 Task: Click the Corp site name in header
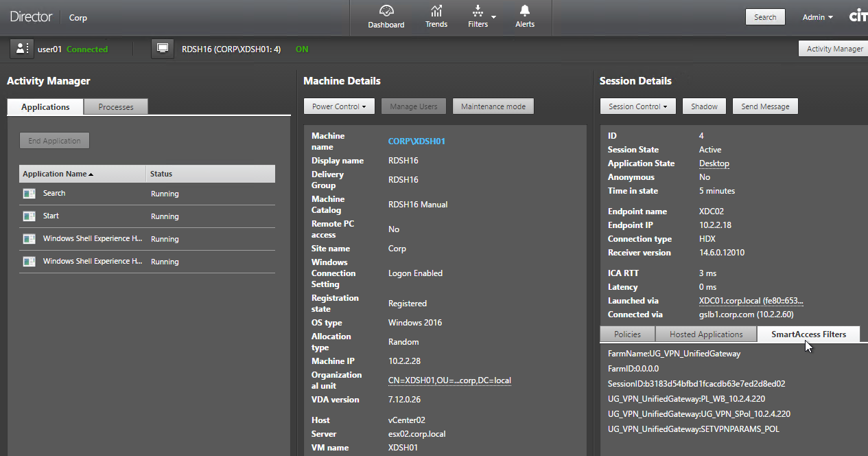point(78,18)
